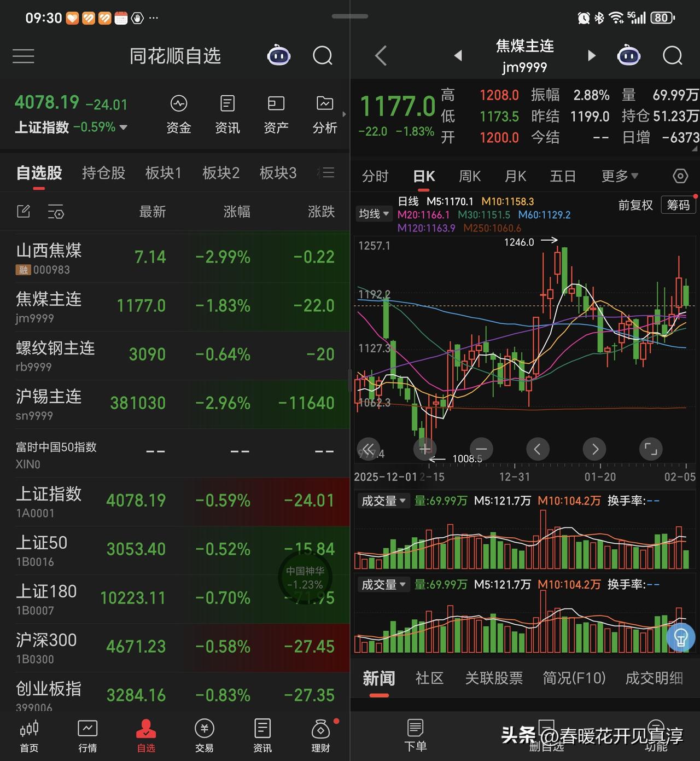Open the hamburger menu in 同花顺自选
700x761 pixels.
pyautogui.click(x=24, y=56)
